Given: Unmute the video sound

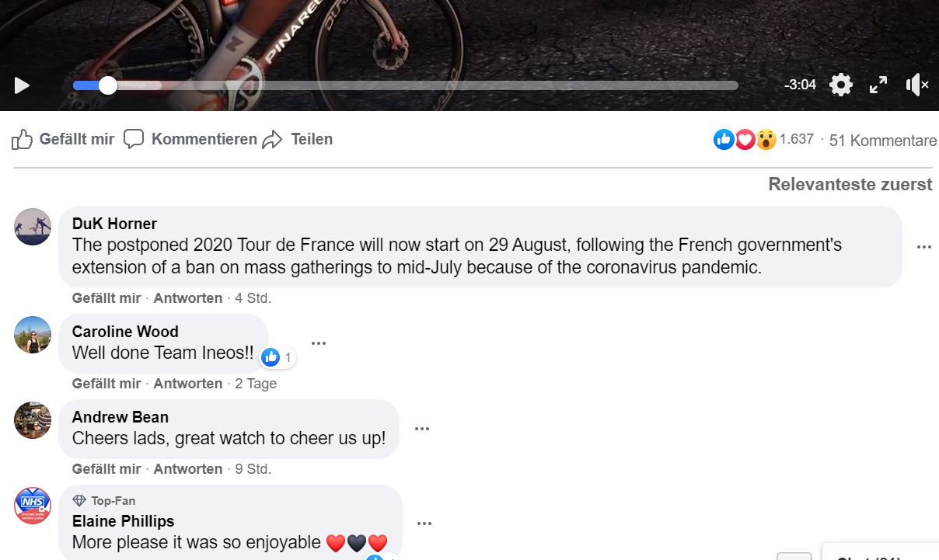Looking at the screenshot, I should pos(916,85).
